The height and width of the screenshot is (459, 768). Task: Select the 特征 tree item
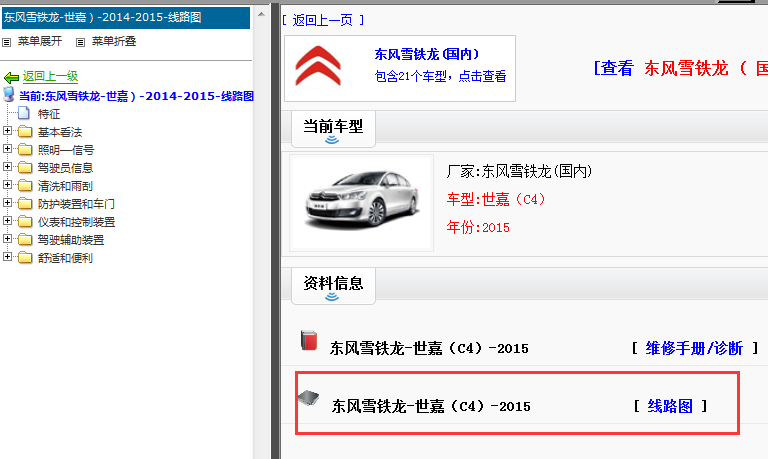[x=49, y=114]
